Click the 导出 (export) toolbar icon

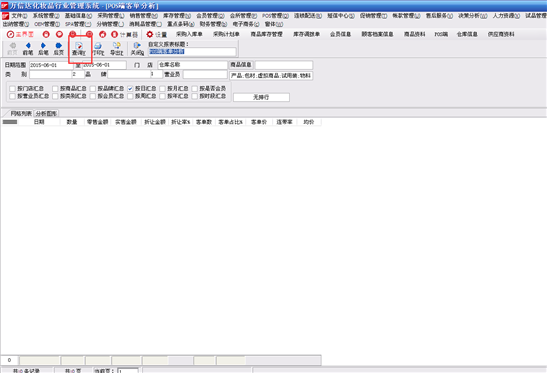tap(117, 49)
